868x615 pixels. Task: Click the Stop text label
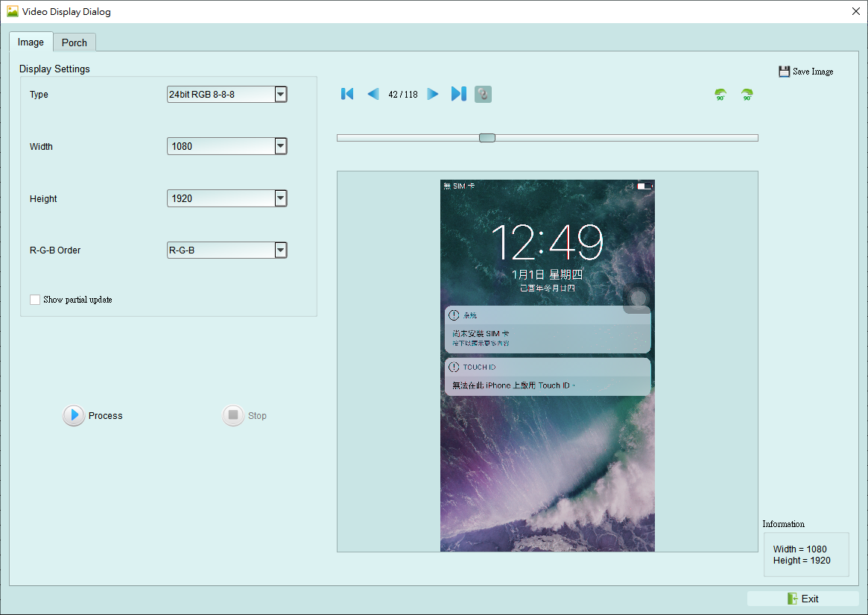(257, 415)
